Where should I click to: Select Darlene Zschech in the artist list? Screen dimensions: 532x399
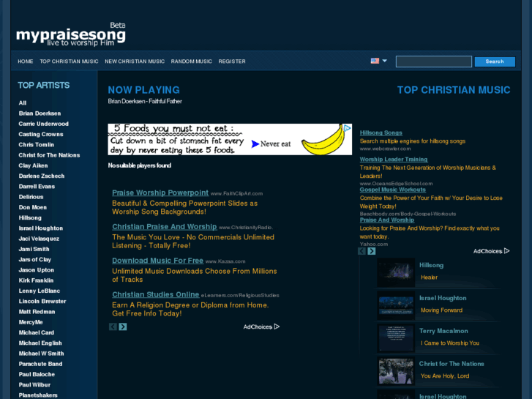click(x=42, y=176)
